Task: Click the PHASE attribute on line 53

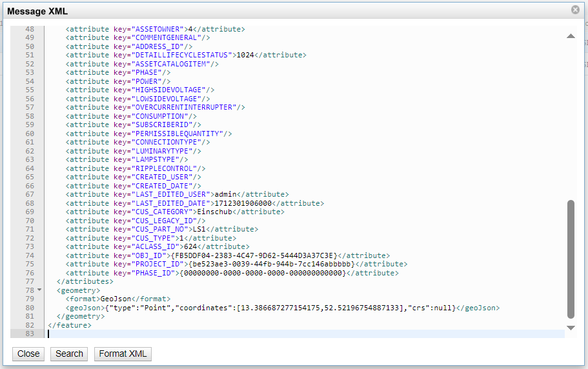Action: click(118, 72)
